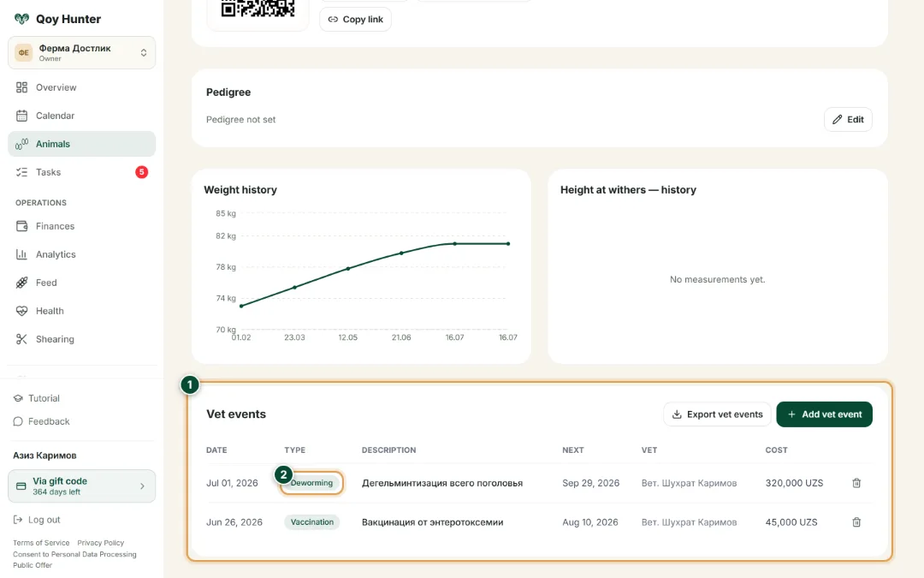Click the Deworming type tag
The image size is (924, 578).
[311, 483]
